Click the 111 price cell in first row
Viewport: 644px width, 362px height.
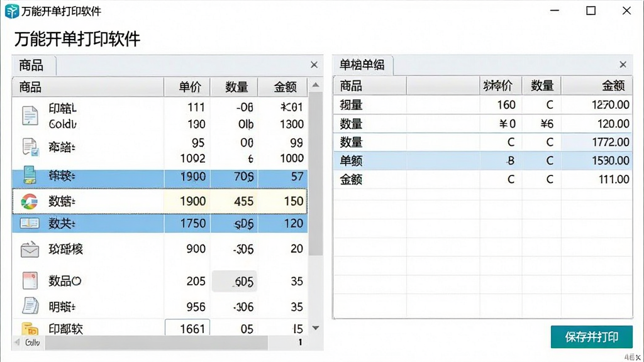[x=196, y=107]
